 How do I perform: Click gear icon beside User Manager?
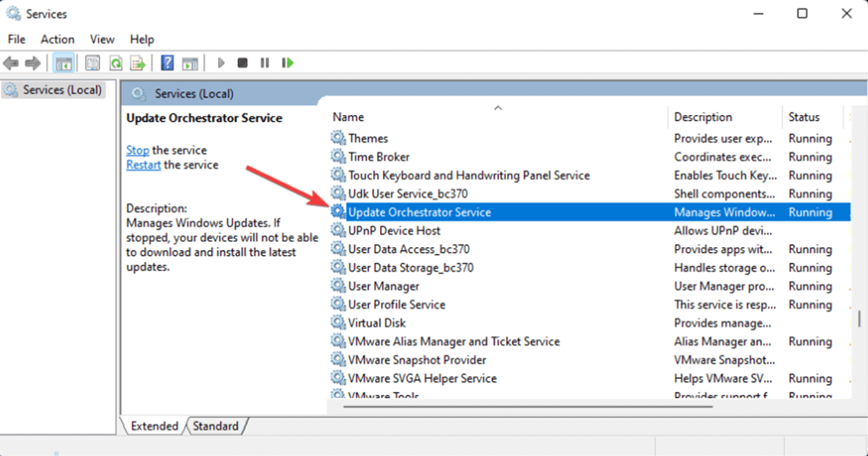point(339,285)
